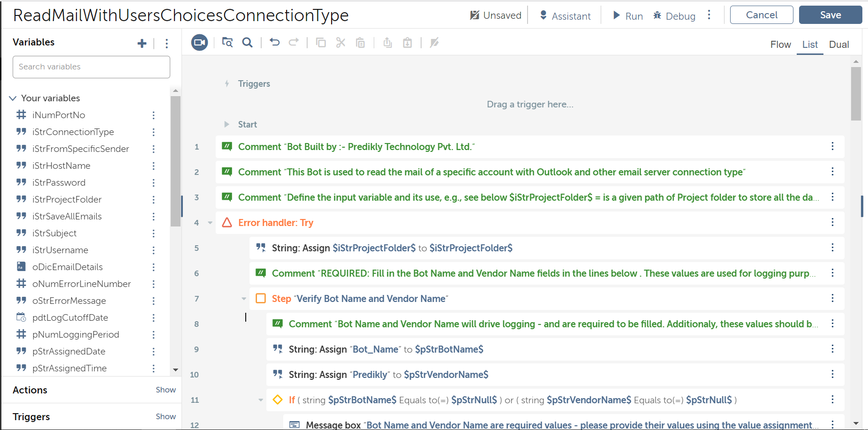
Task: Start recording with the camera icon
Action: point(199,43)
